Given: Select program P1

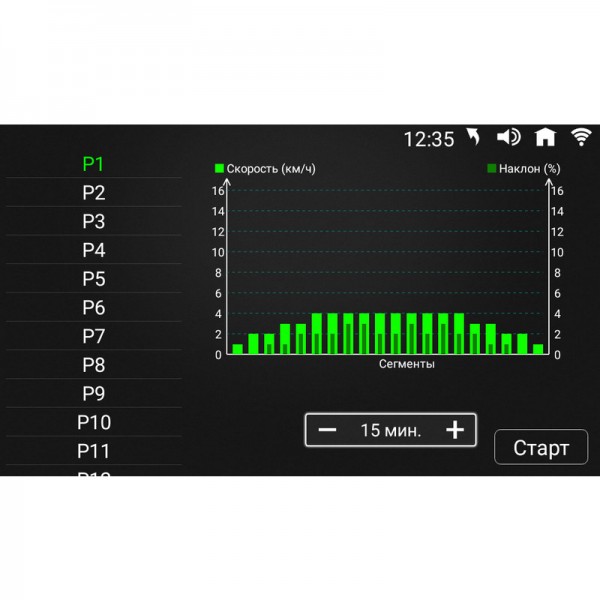Looking at the screenshot, I should (x=94, y=164).
